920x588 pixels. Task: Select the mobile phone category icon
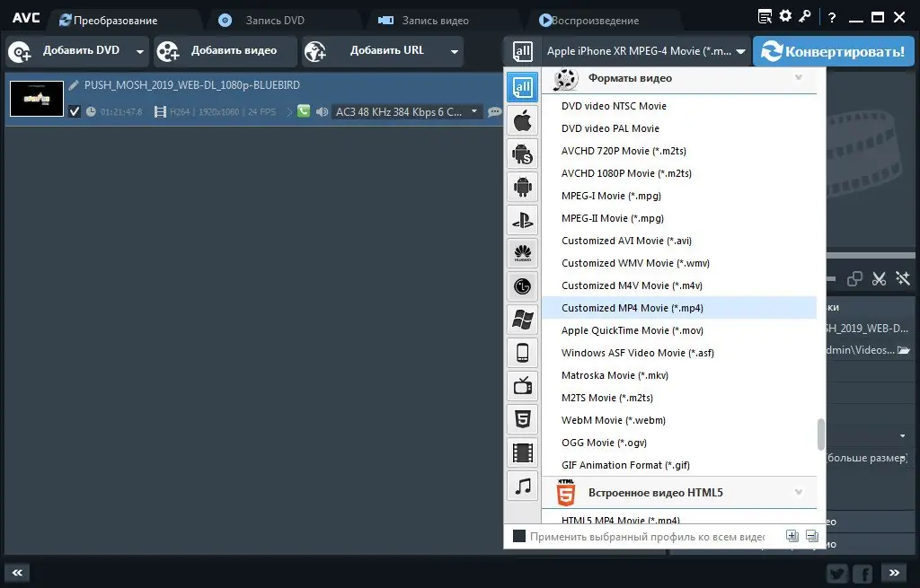click(522, 353)
